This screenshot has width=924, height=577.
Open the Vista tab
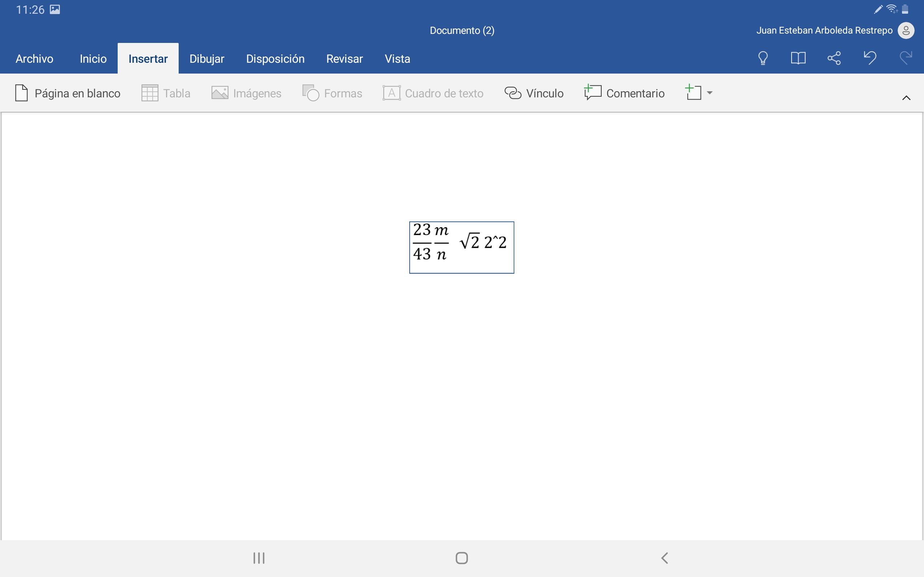click(x=397, y=59)
